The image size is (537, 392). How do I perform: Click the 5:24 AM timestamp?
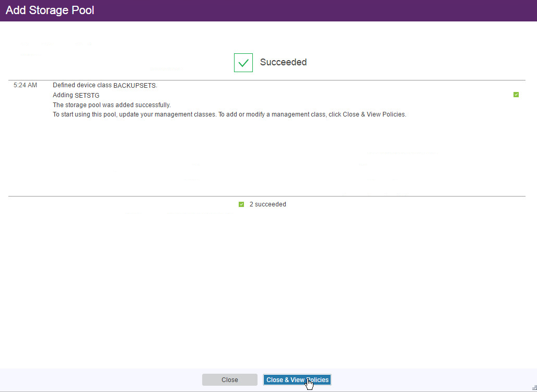pyautogui.click(x=25, y=85)
